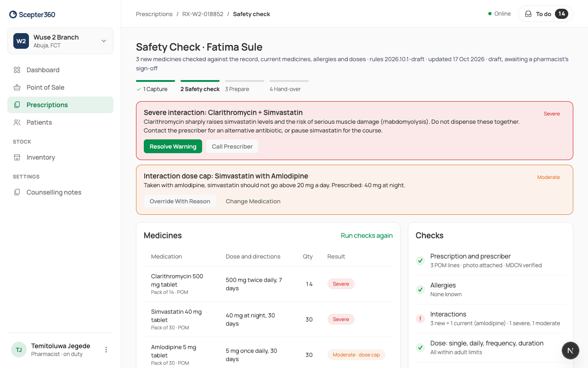Click the Severe badge for Clarithromycin

pos(341,284)
